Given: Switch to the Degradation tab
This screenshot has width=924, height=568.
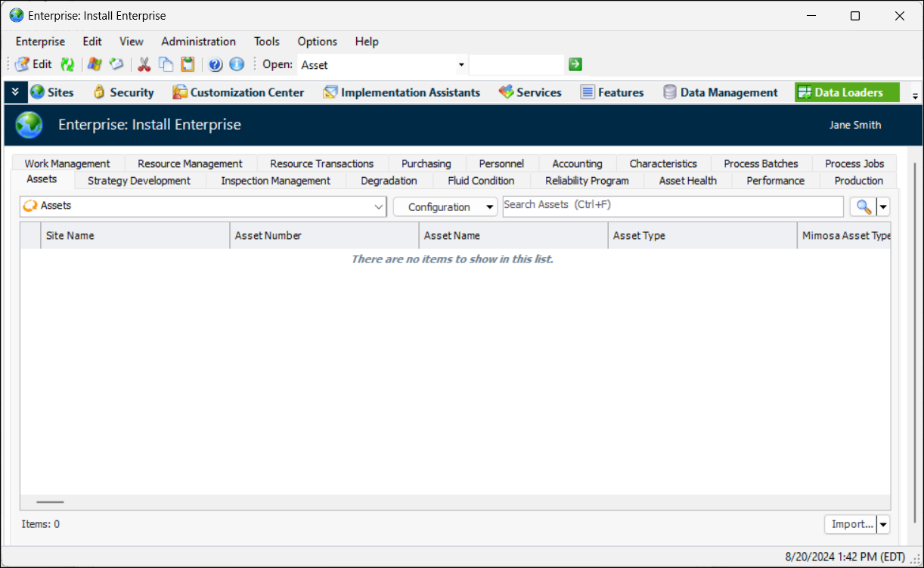Looking at the screenshot, I should click(389, 181).
